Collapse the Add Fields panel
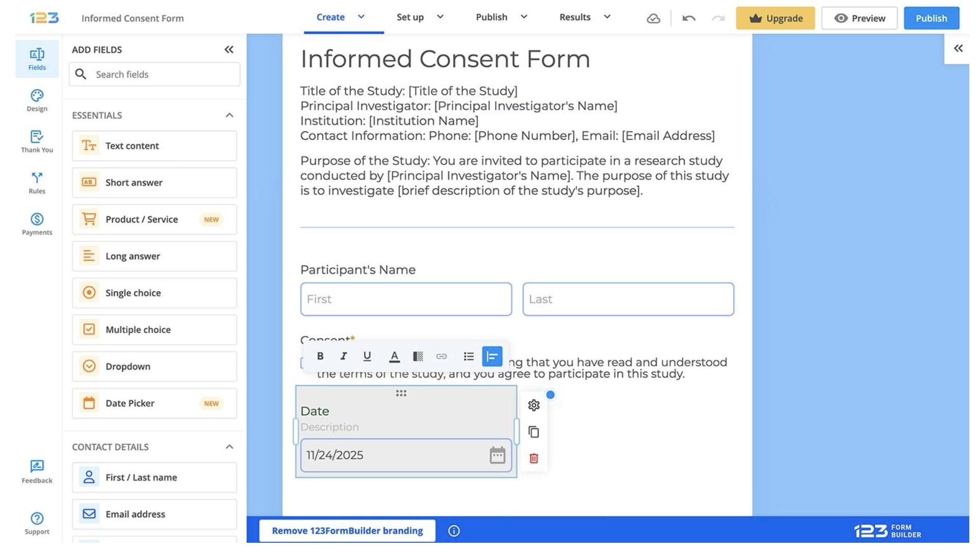This screenshot has height=553, width=980. tap(229, 49)
